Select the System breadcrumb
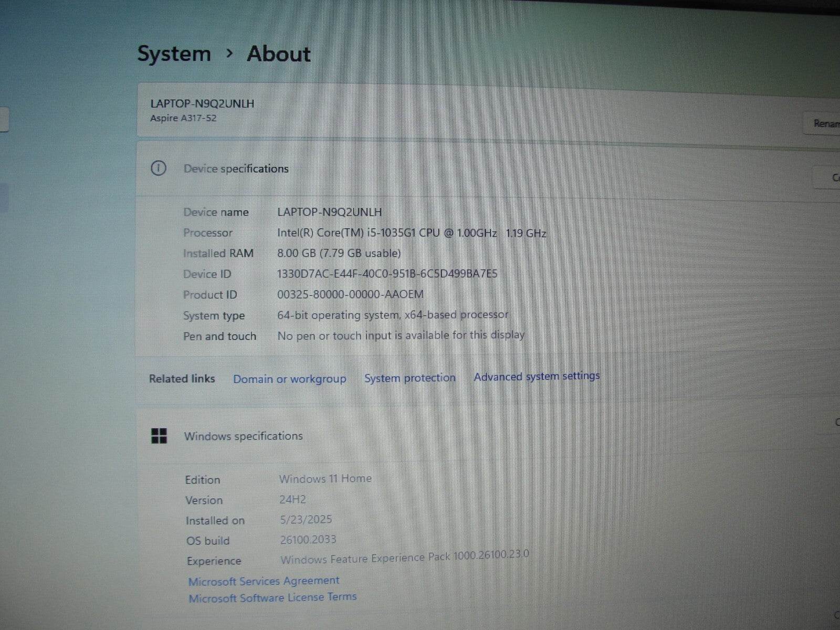Image resolution: width=840 pixels, height=630 pixels. (174, 53)
